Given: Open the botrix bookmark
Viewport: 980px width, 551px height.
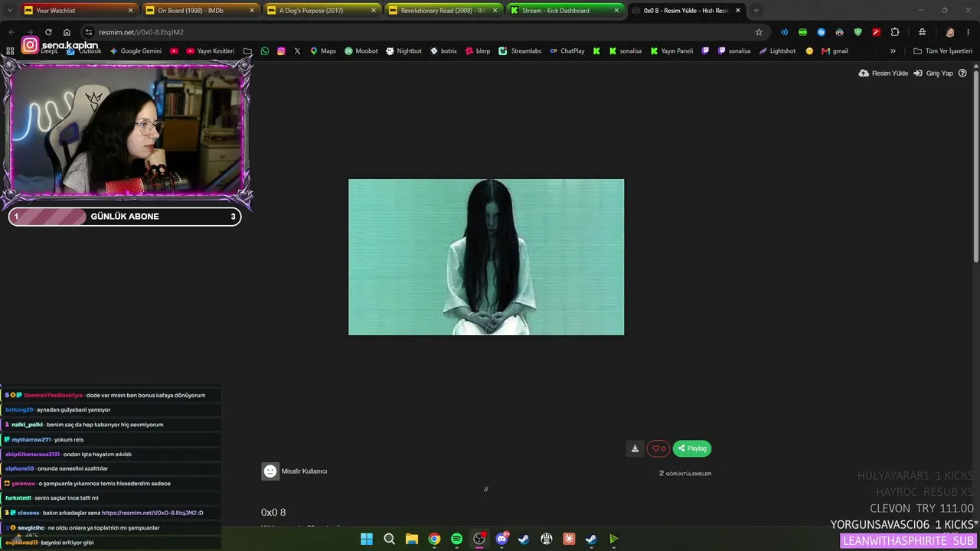Looking at the screenshot, I should click(443, 51).
